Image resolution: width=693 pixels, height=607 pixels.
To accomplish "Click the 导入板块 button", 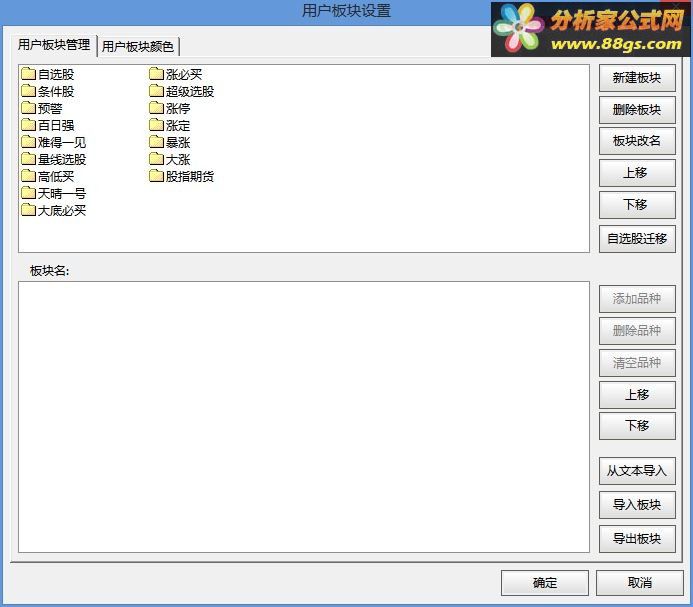I will coord(637,504).
